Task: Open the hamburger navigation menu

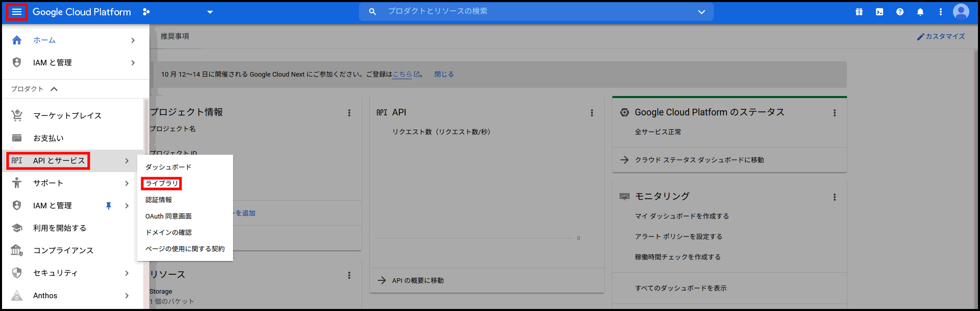Action: [17, 12]
